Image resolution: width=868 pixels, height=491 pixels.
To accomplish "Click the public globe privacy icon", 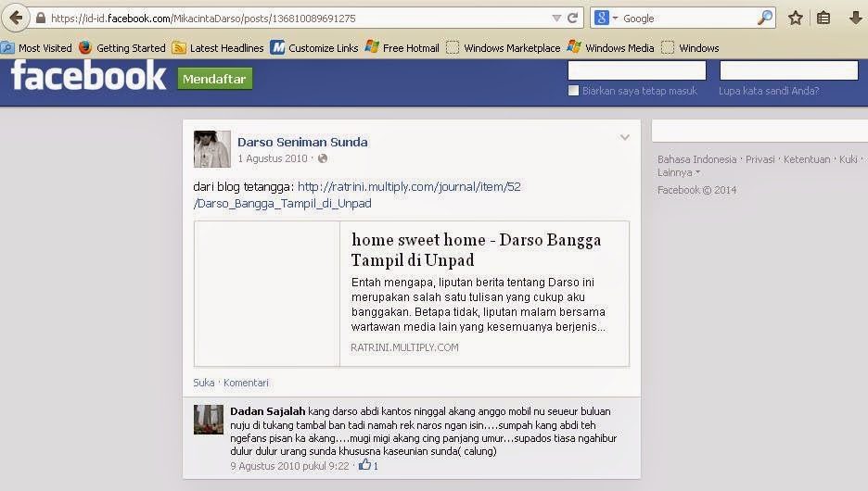I will [323, 158].
